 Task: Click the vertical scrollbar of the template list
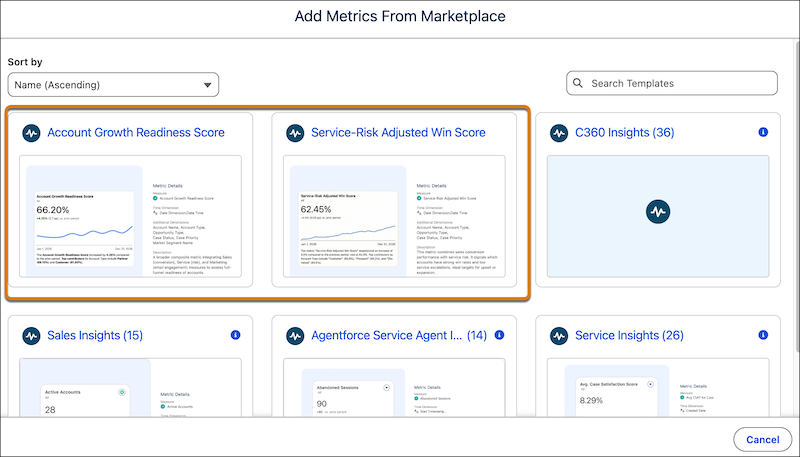click(x=797, y=194)
